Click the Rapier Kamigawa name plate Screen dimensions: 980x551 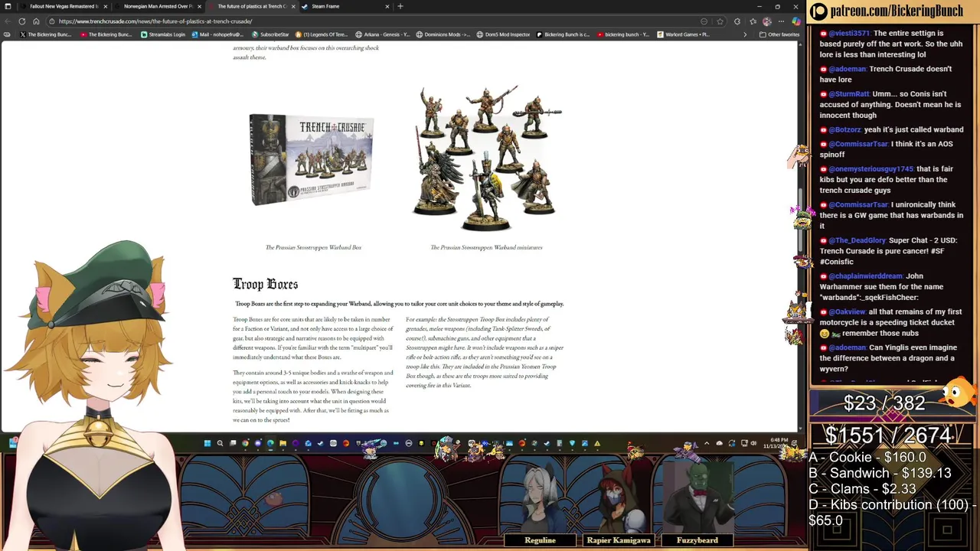coord(619,540)
